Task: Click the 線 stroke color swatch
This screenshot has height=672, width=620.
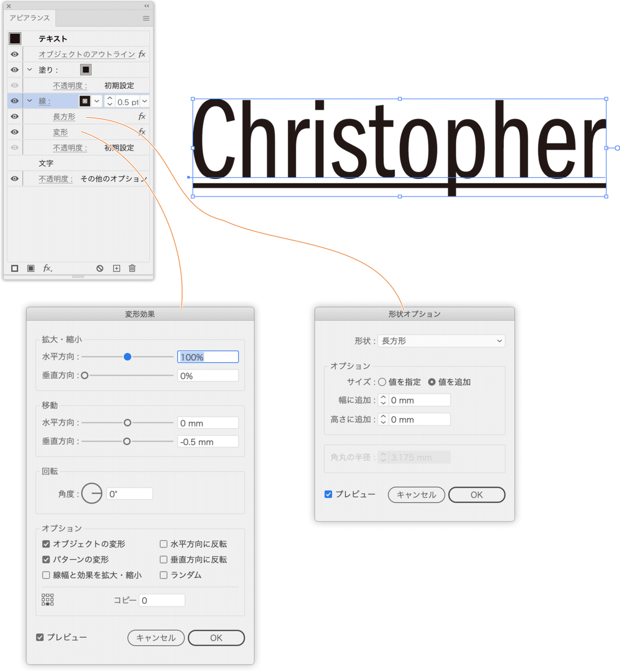Action: (x=85, y=101)
